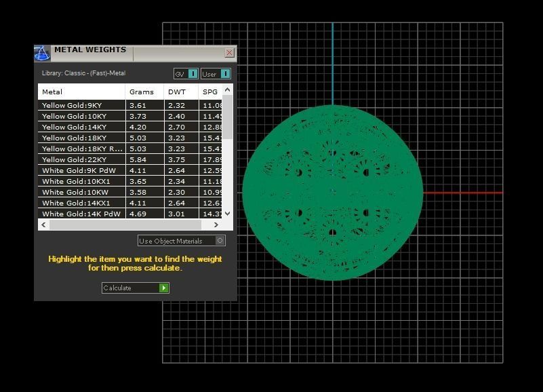Click the DWT column header
The image size is (543, 392).
(x=182, y=92)
